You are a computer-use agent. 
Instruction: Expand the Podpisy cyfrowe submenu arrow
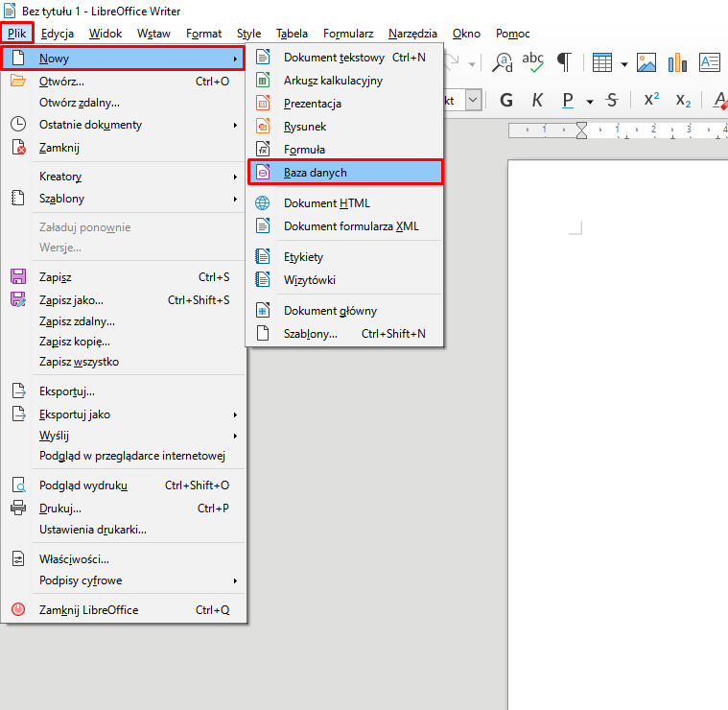[235, 580]
